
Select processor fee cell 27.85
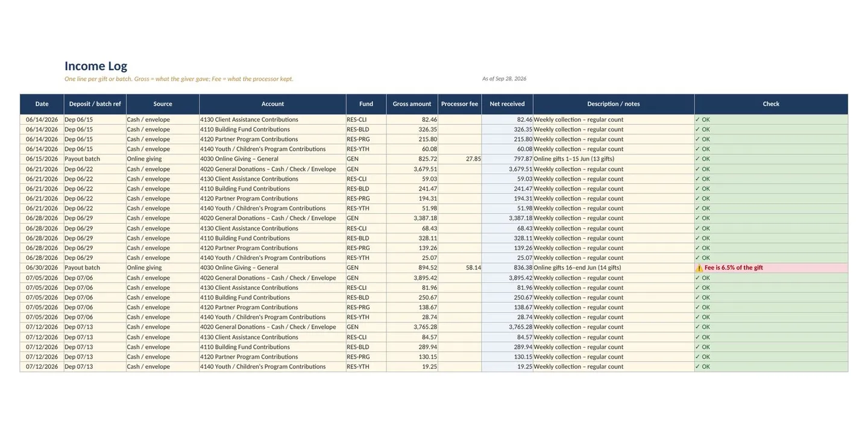460,159
